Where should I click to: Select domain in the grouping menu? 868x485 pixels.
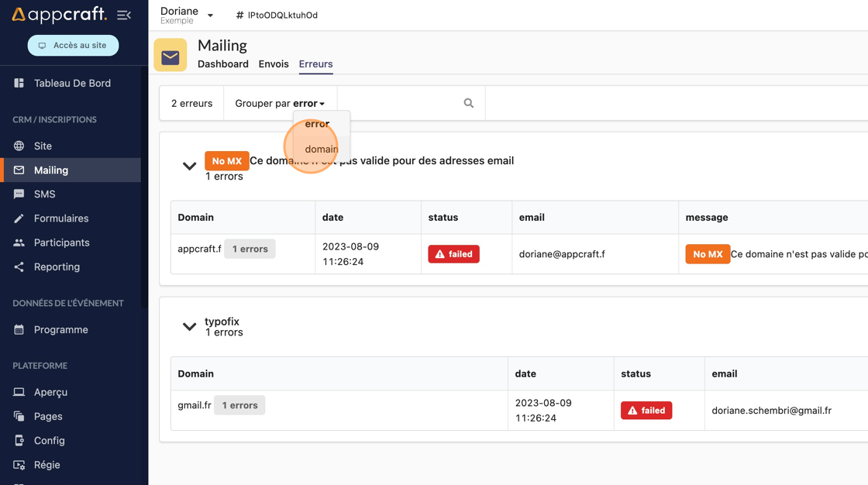[321, 149]
